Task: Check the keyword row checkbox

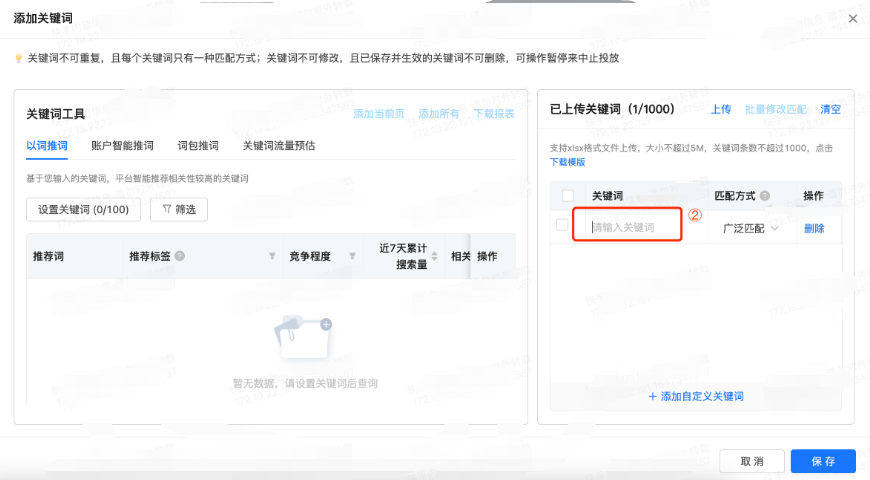Action: click(562, 225)
